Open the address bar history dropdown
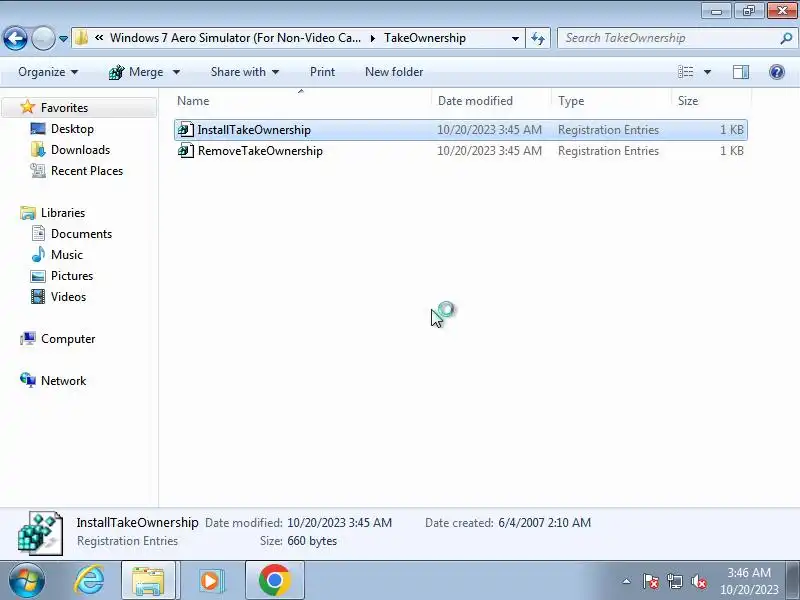This screenshot has width=800, height=600. [x=515, y=38]
